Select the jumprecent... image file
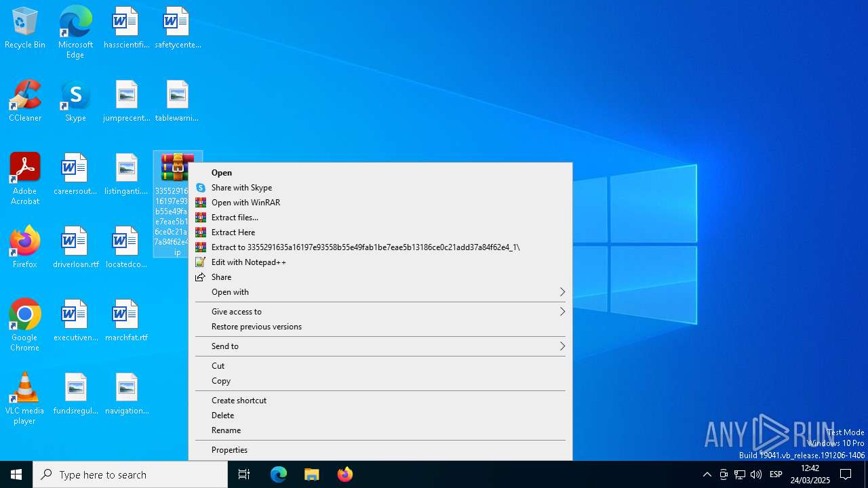 click(x=126, y=102)
